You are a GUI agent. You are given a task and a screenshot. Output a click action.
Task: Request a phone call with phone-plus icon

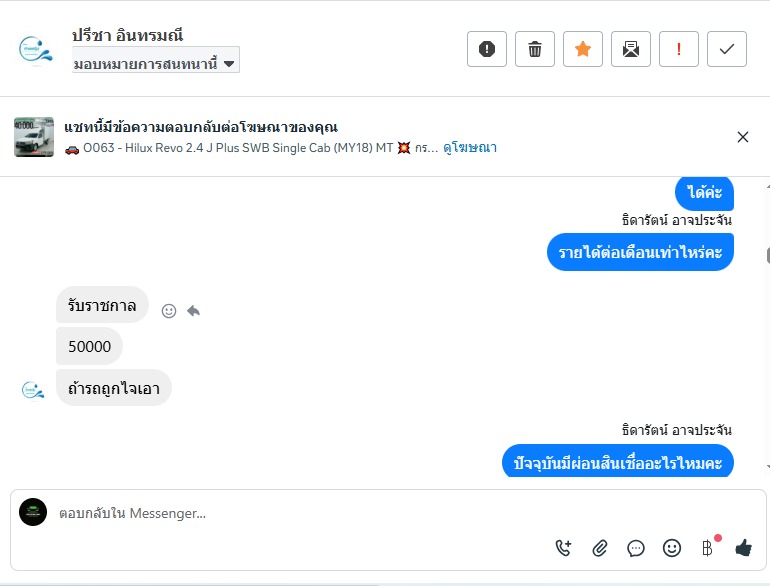(564, 548)
